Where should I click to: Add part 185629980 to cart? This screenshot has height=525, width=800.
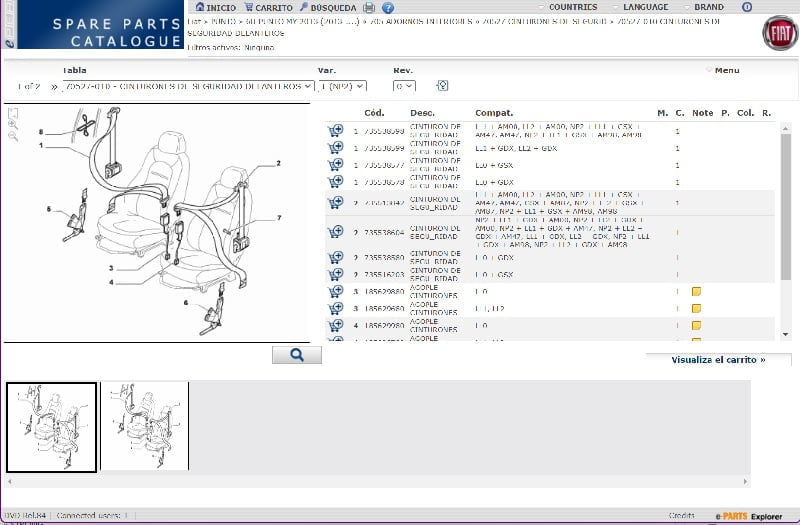coord(335,325)
